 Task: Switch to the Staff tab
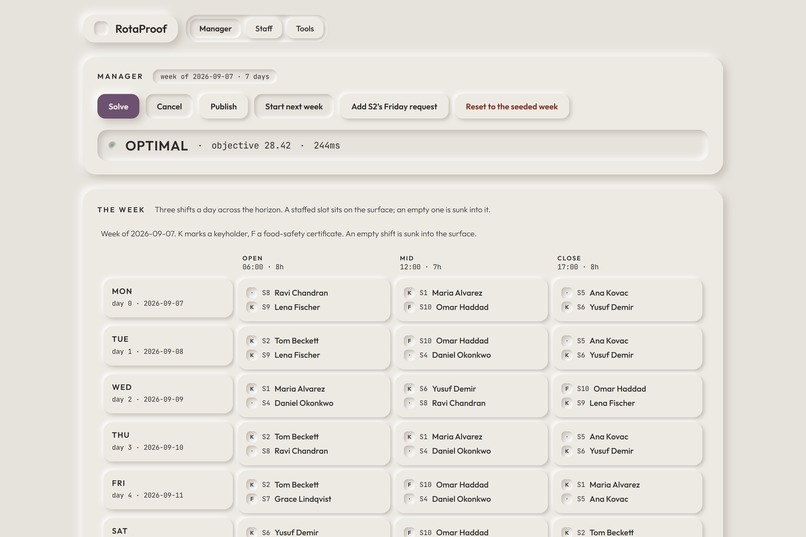[x=264, y=29]
